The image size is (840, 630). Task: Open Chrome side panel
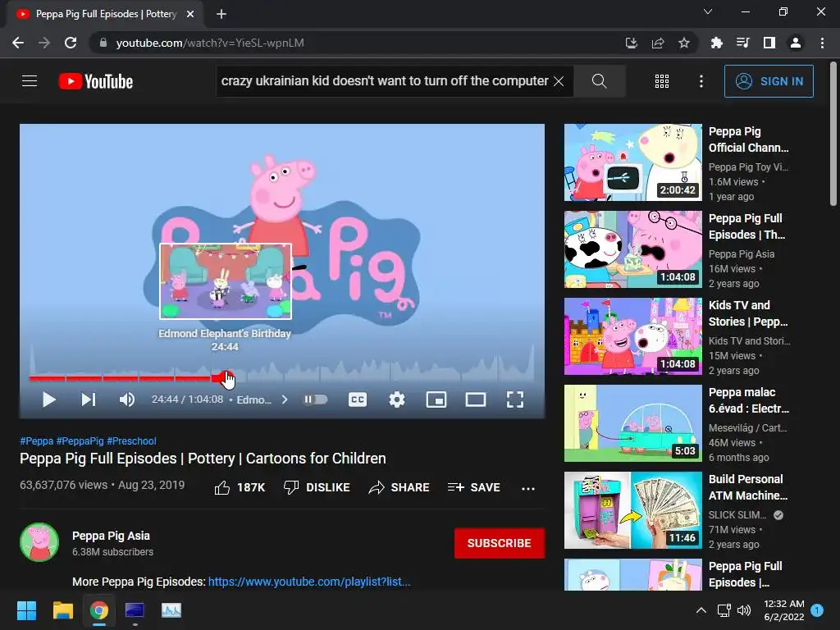tap(769, 43)
